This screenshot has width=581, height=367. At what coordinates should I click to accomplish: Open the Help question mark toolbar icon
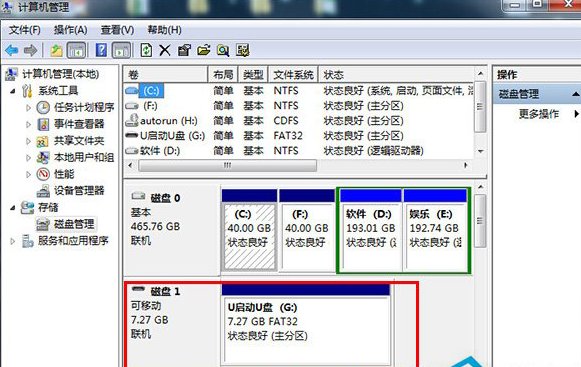(101, 50)
